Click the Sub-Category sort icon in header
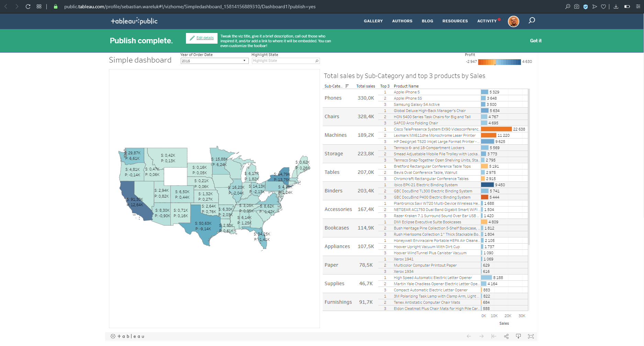Image resolution: width=644 pixels, height=346 pixels. pyautogui.click(x=347, y=86)
